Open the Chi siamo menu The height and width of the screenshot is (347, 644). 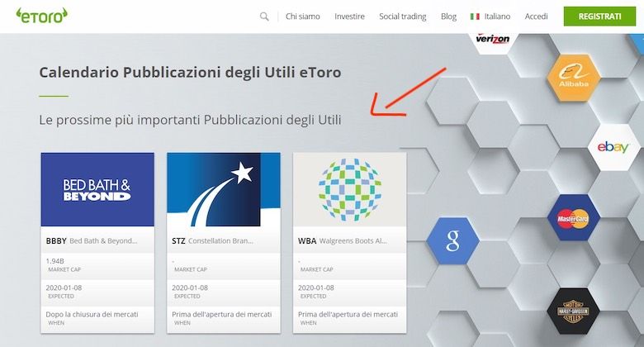[x=303, y=17]
